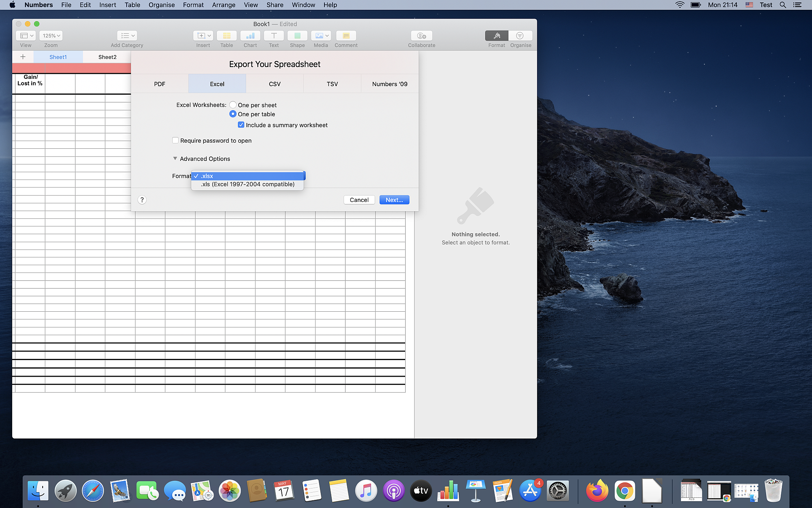
Task: Click the Text box toolbar icon
Action: [x=274, y=36]
